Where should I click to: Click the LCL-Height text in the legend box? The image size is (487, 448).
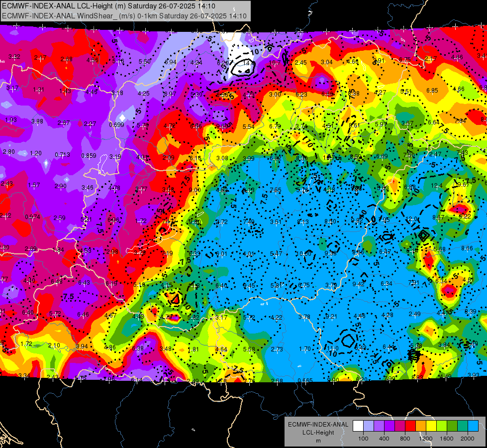[x=318, y=433]
